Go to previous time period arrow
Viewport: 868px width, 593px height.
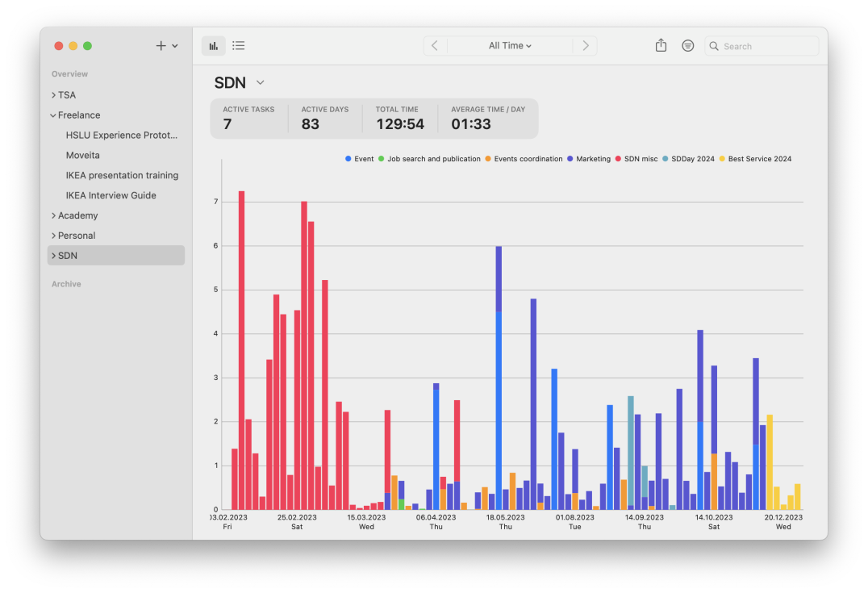tap(435, 46)
